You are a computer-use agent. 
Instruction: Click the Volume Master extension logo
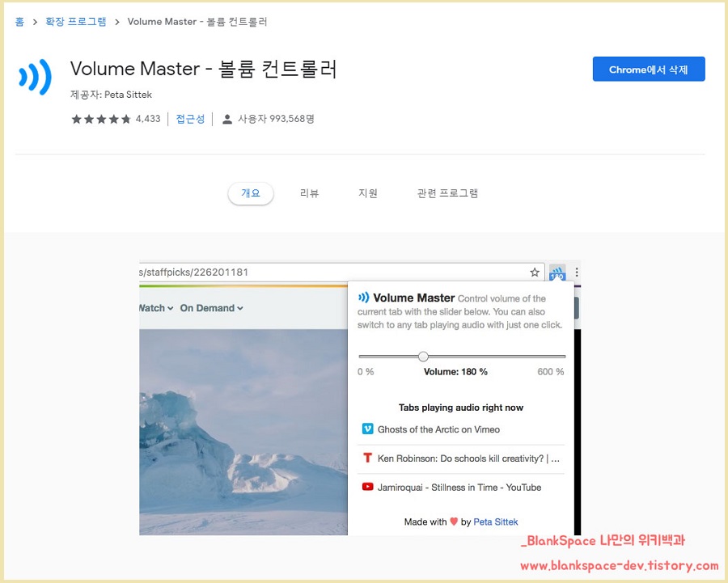36,77
